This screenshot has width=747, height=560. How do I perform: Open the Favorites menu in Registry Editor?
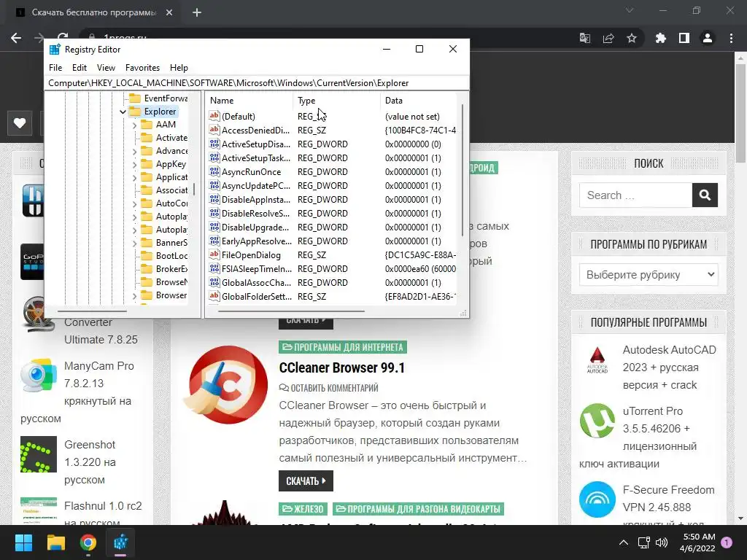142,68
